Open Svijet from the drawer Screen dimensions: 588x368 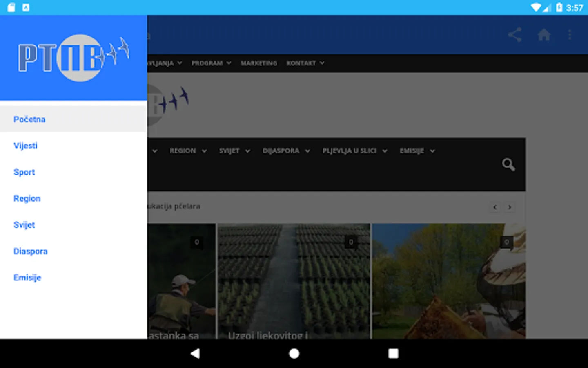coord(73,225)
